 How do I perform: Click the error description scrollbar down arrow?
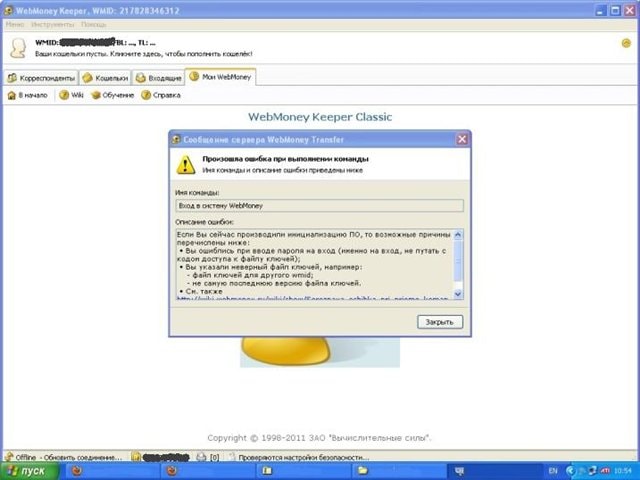(458, 294)
